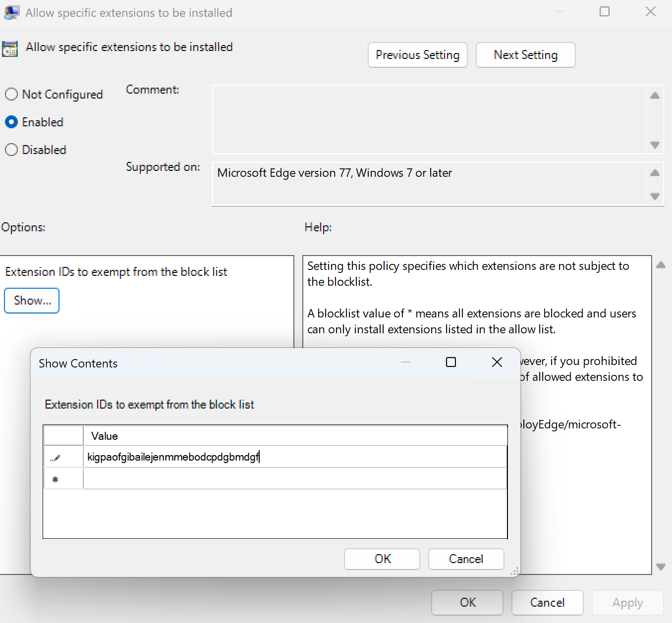The height and width of the screenshot is (623, 672).
Task: Go to Previous Setting
Action: pyautogui.click(x=417, y=55)
